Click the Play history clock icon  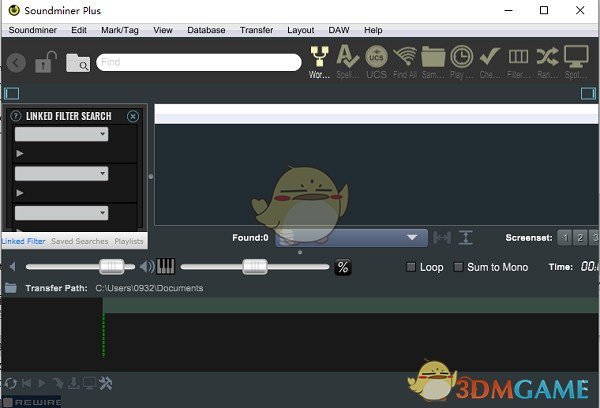[x=461, y=62]
